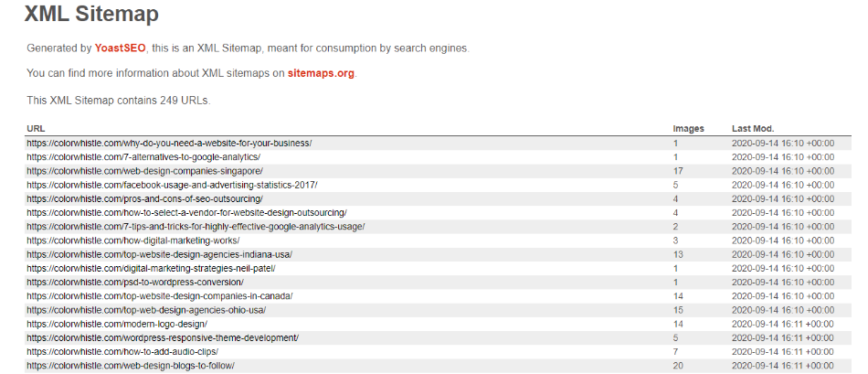Open top-website-design-companies-in-canada URL
Viewport: 868px width, 374px height.
[159, 296]
